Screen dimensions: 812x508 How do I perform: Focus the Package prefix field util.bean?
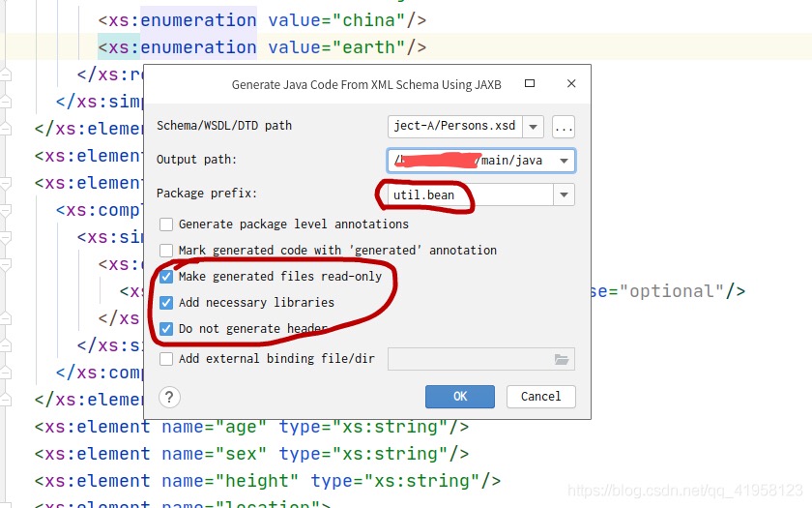[x=470, y=194]
